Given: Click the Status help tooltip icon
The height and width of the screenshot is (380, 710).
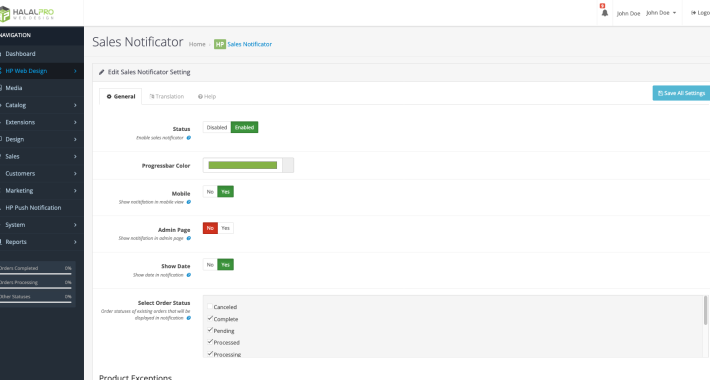Looking at the screenshot, I should [189, 138].
